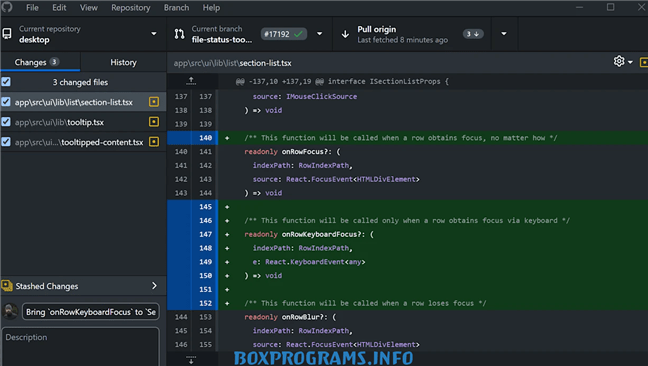Click the expand-up arrow above the diff hunk

click(x=191, y=81)
